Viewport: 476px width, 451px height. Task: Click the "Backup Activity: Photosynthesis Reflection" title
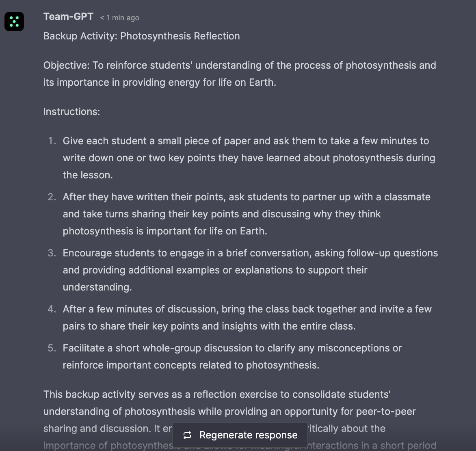click(x=141, y=36)
